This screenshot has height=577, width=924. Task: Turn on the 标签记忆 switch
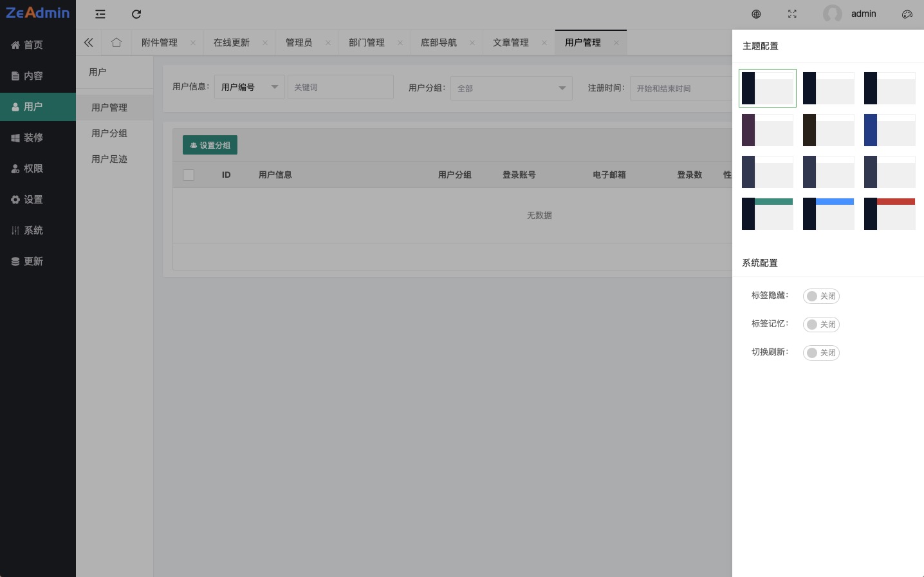click(x=821, y=325)
